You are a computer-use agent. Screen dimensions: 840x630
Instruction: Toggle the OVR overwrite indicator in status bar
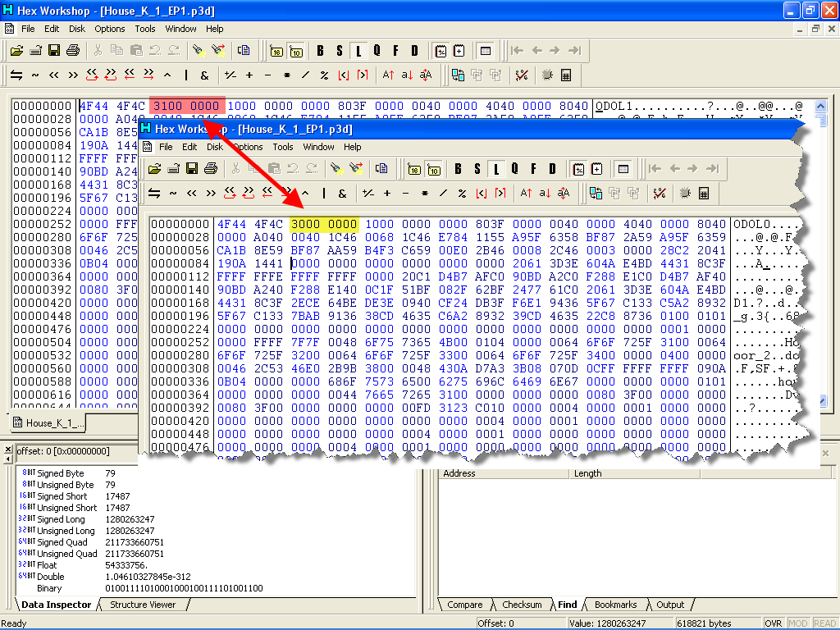tap(773, 623)
